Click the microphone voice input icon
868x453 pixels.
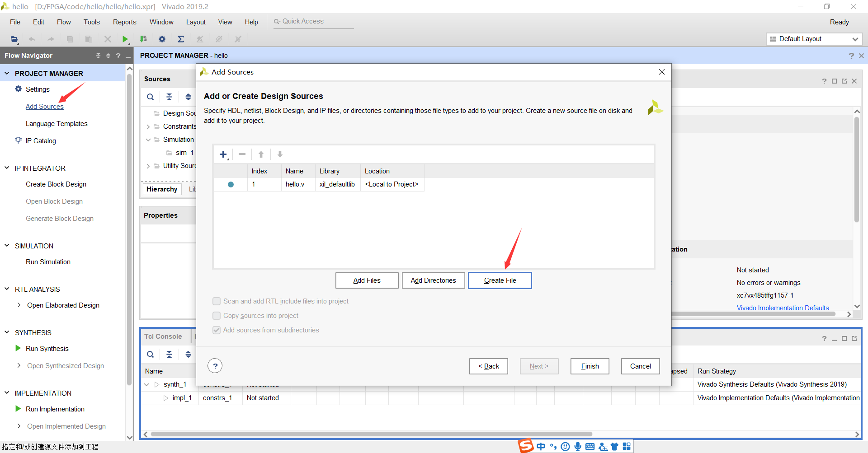point(578,447)
